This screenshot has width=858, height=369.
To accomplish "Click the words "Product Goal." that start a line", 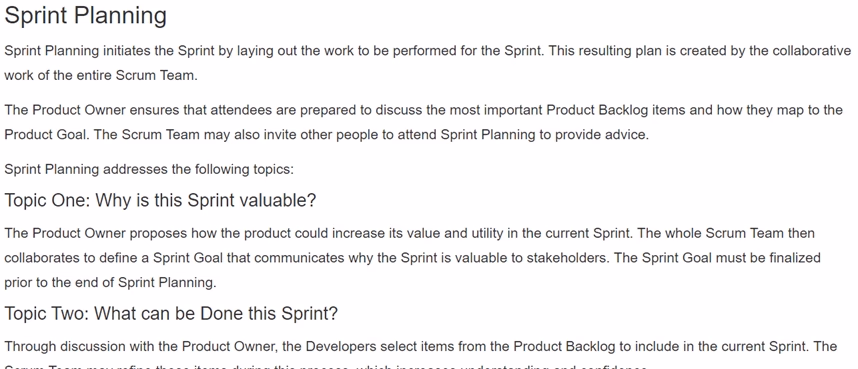I will click(x=47, y=135).
